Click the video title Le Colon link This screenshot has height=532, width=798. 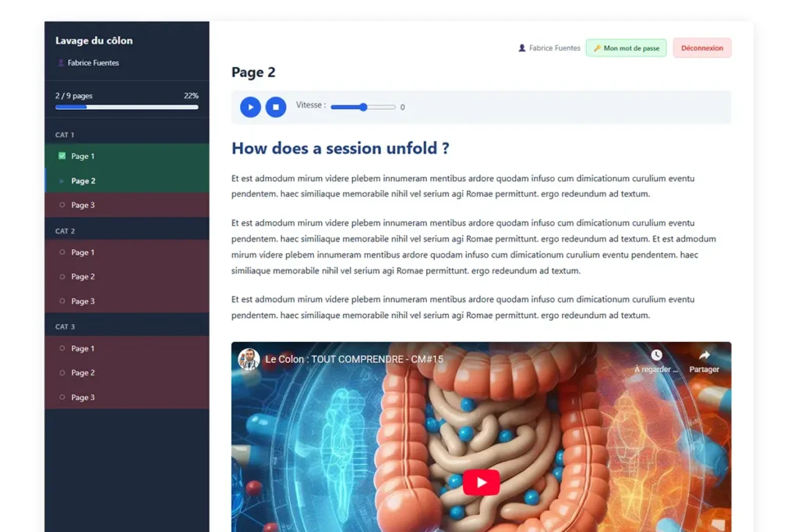354,359
